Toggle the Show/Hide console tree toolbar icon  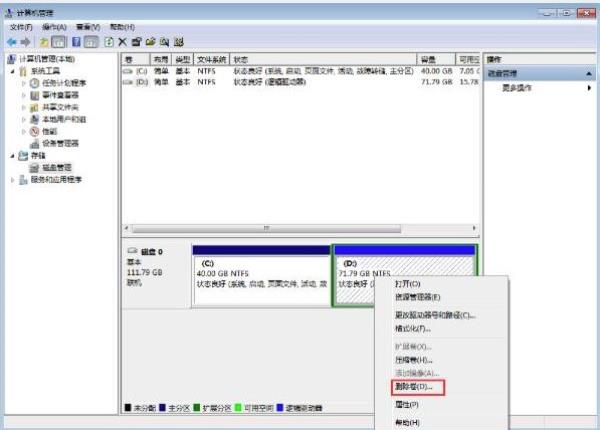(59, 42)
